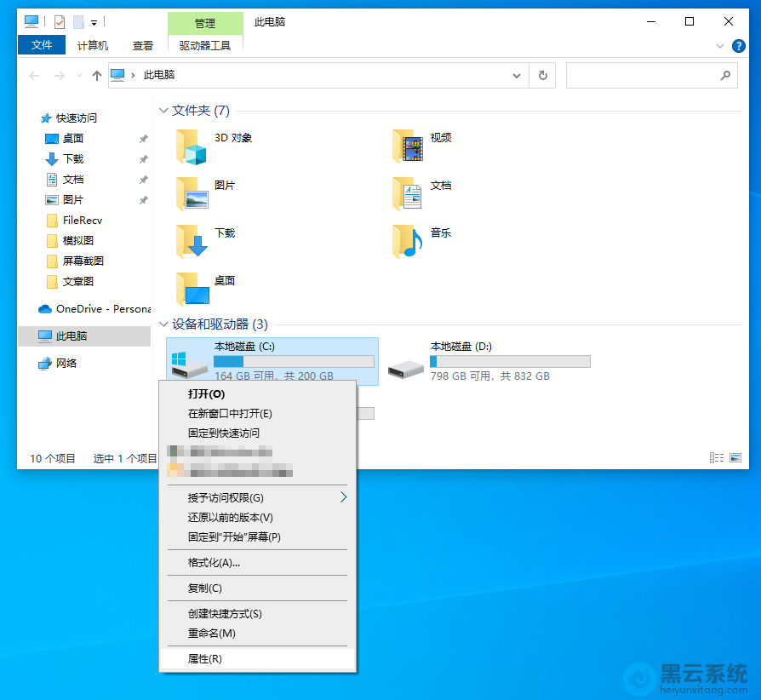This screenshot has height=700, width=761.
Task: Switch to details view in status bar
Action: (717, 458)
